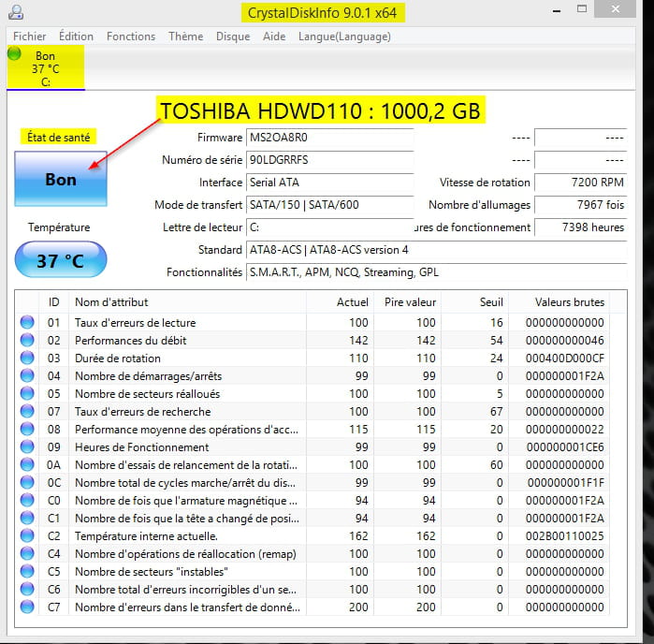The image size is (654, 644).
Task: Click blue status orb for secteurs "instables"
Action: coord(27,571)
